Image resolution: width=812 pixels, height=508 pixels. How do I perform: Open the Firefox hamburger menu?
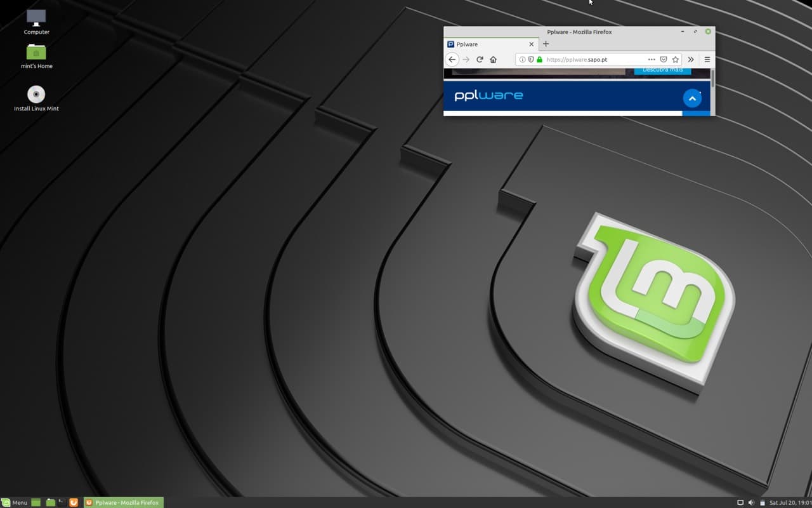[x=707, y=60]
